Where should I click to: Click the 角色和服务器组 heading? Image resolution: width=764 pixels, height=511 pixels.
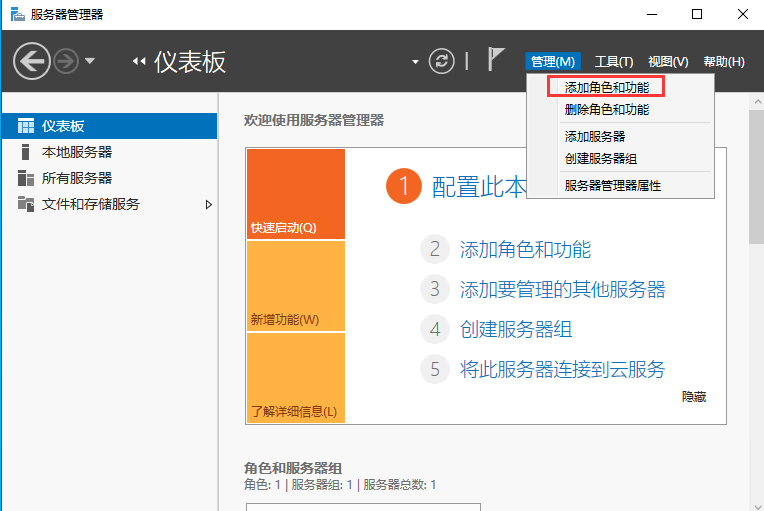(x=293, y=468)
